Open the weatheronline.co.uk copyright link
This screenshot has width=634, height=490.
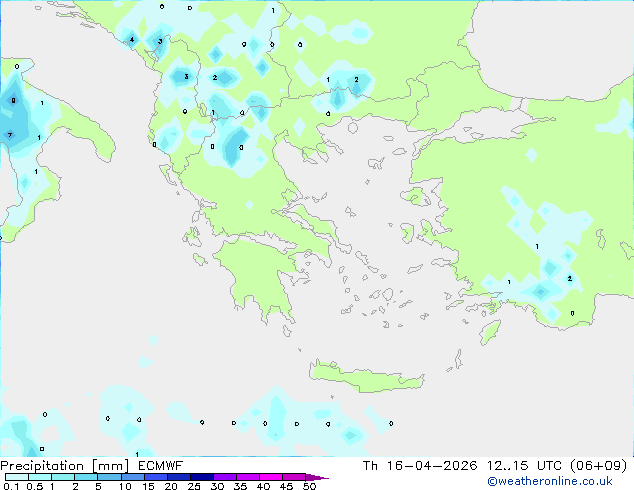[x=550, y=481]
